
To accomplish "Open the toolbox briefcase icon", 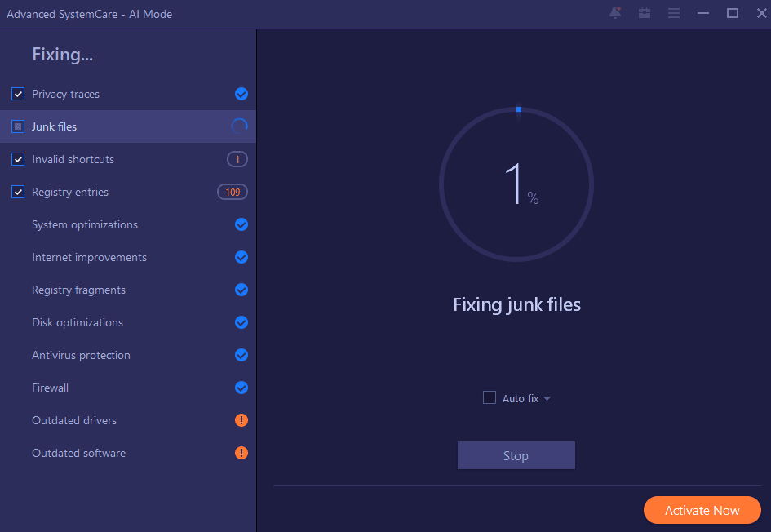I will click(x=645, y=13).
